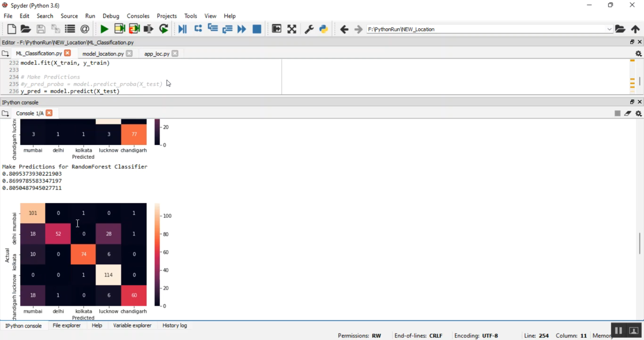Screen dimensions: 644x340
Task: Stop debugging with the blue square
Action: 257,29
